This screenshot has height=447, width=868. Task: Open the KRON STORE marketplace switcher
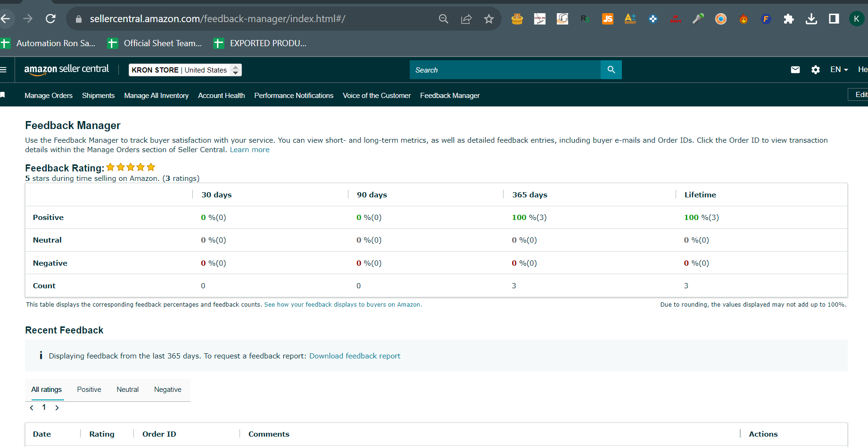(185, 70)
